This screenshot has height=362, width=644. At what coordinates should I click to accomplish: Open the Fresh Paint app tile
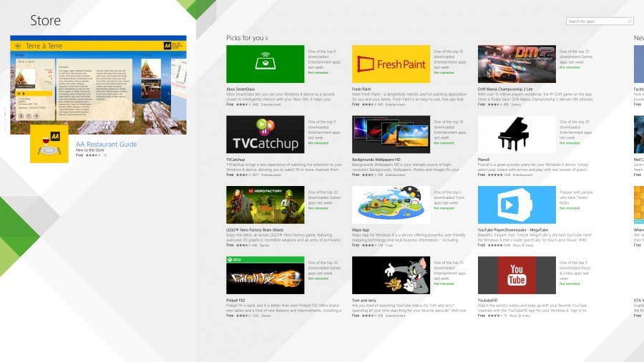(x=391, y=64)
